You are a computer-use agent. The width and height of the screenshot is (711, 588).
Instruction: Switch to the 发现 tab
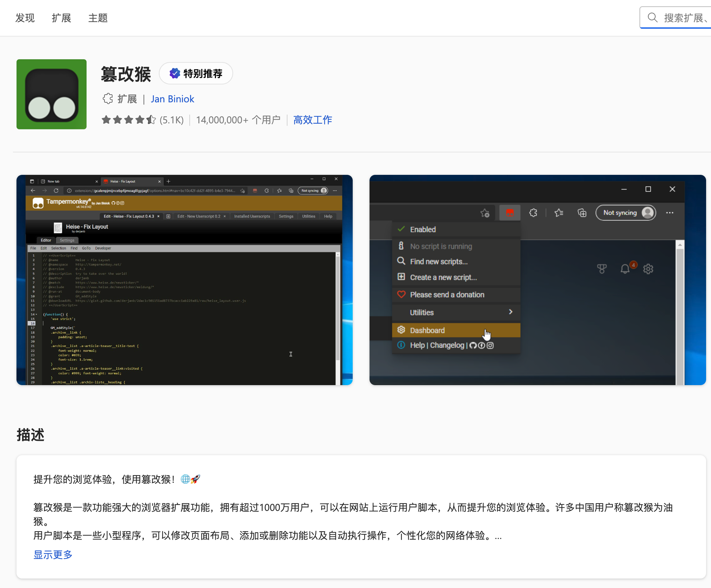tap(25, 18)
